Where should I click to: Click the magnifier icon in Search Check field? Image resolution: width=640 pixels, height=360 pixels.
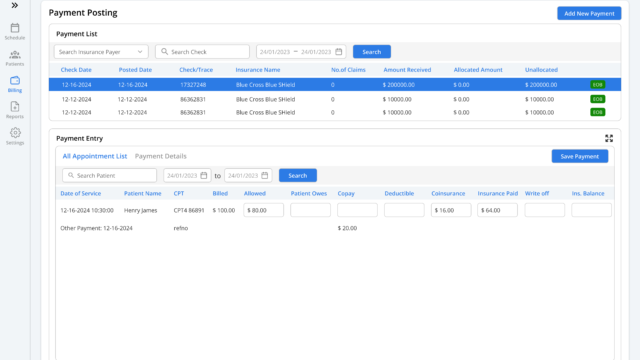click(164, 52)
